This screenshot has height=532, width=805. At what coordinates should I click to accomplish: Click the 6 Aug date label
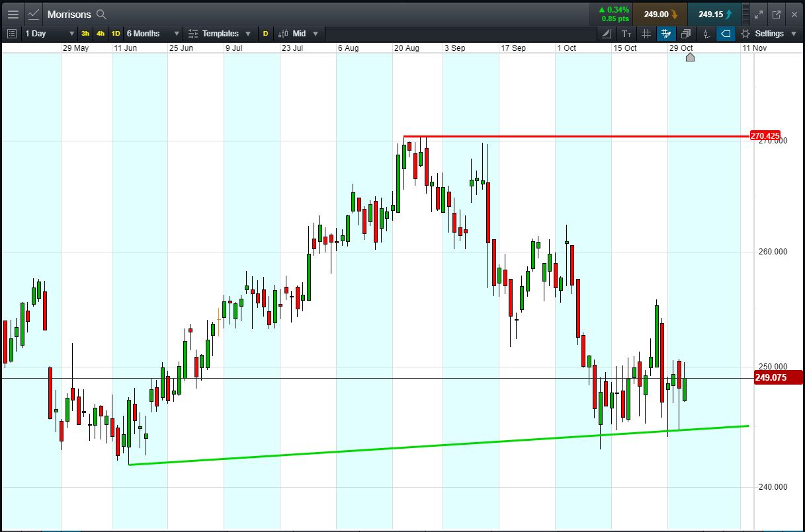pos(348,48)
